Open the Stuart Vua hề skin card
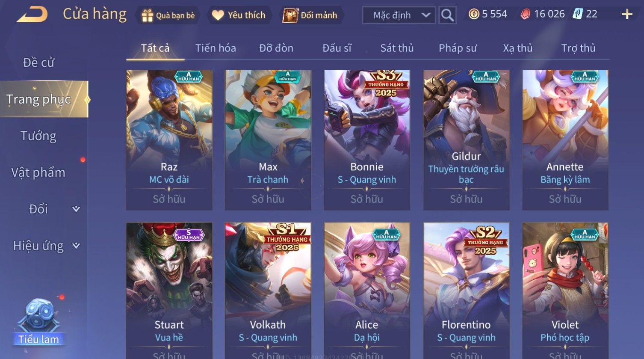 click(169, 291)
